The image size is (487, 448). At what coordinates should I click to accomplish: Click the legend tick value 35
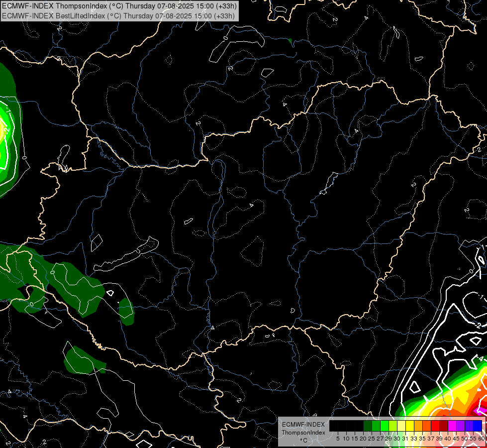(x=422, y=439)
